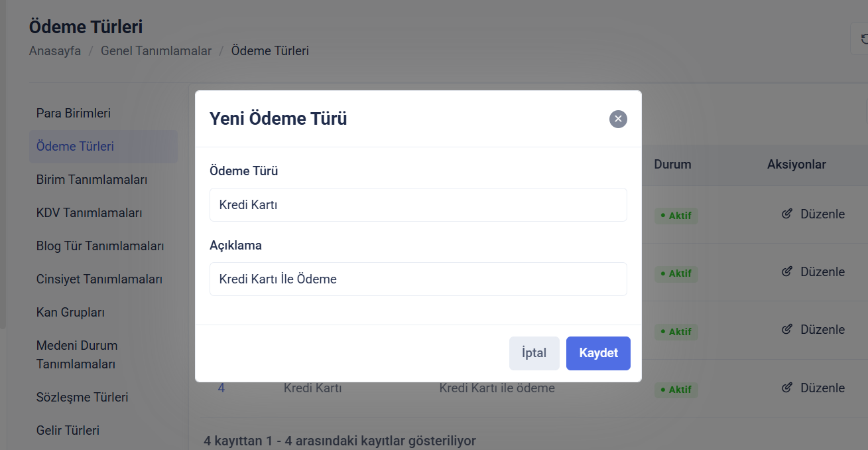The height and width of the screenshot is (450, 868).
Task: Go to Gelir Türleri
Action: pyautogui.click(x=68, y=431)
